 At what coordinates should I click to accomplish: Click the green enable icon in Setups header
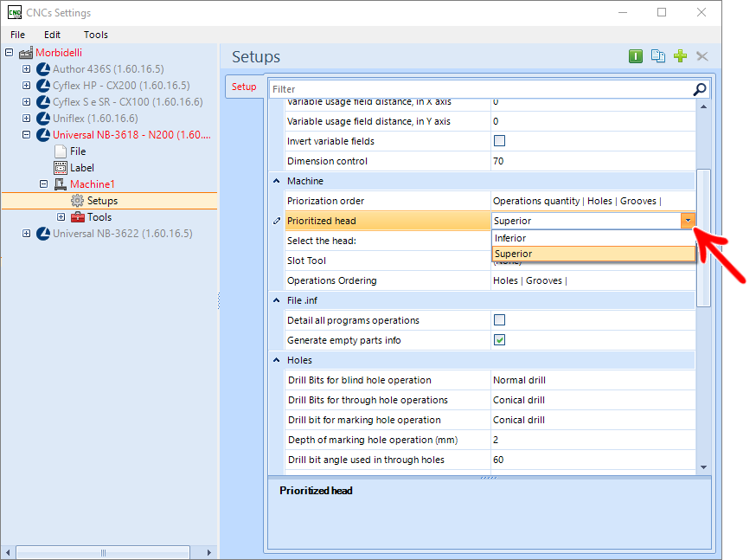pos(636,56)
